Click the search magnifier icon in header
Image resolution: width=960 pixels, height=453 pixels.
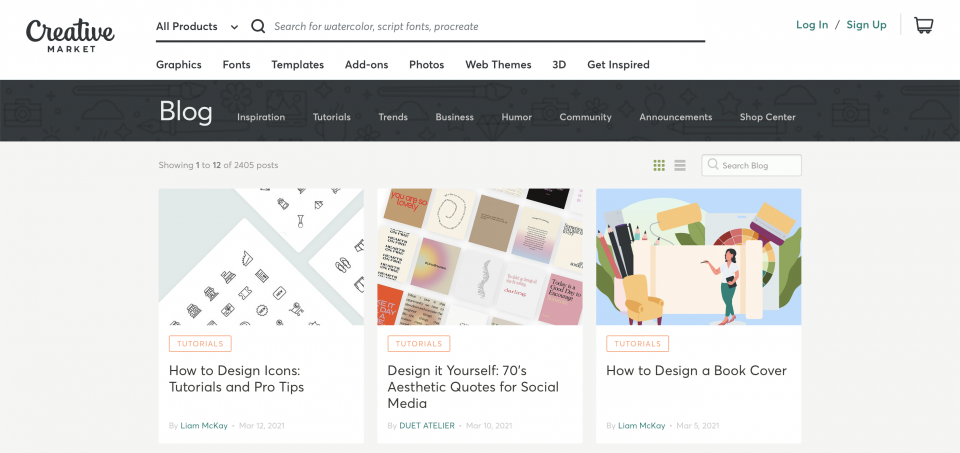(x=258, y=26)
